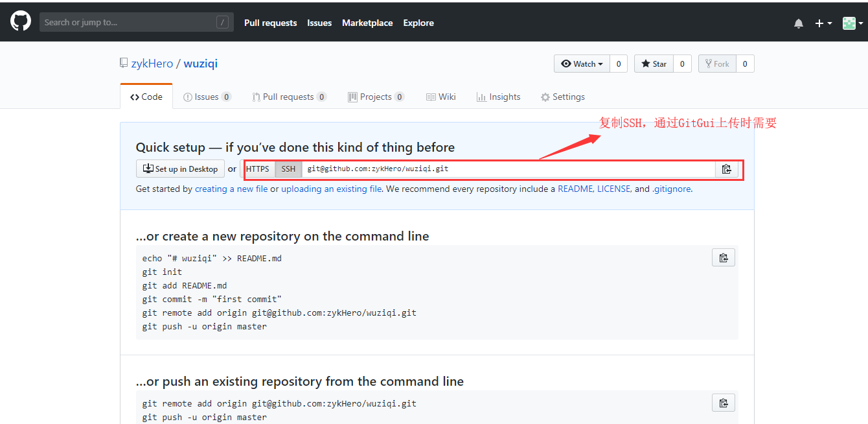The image size is (868, 424).
Task: Click '...or push an existing repository' heading
Action: (x=300, y=381)
